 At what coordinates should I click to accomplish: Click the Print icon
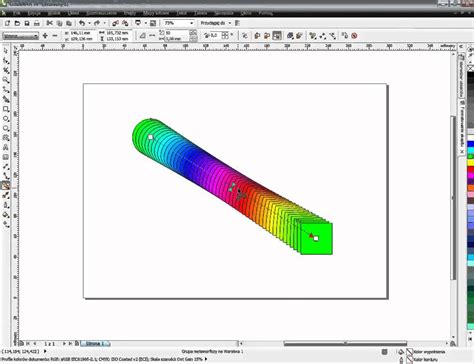37,23
